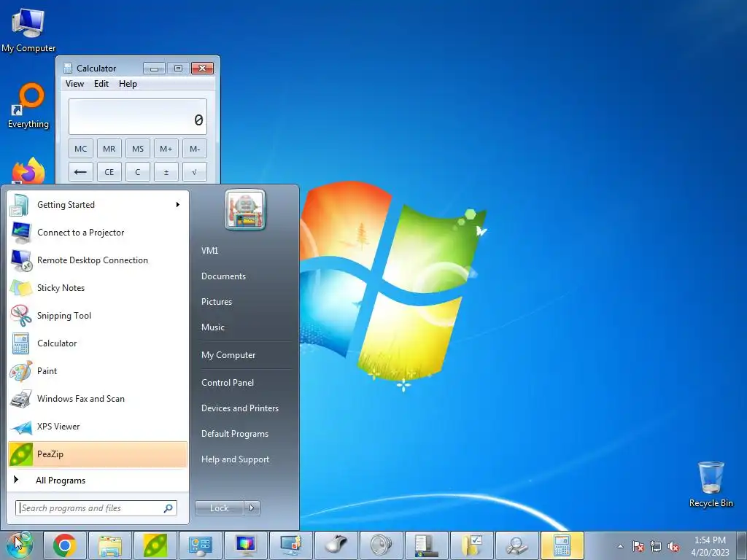Switch to the Calculator taskbar button
Screen dimensions: 747x560
pos(562,545)
